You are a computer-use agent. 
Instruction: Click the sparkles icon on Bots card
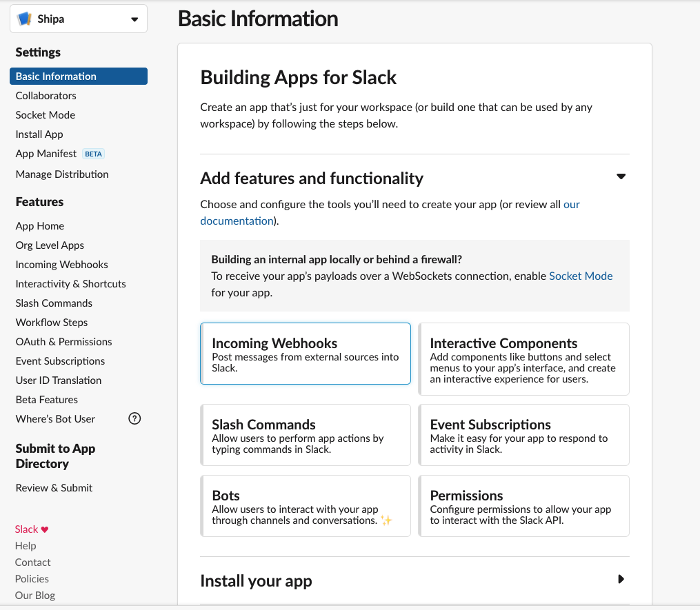pos(387,520)
